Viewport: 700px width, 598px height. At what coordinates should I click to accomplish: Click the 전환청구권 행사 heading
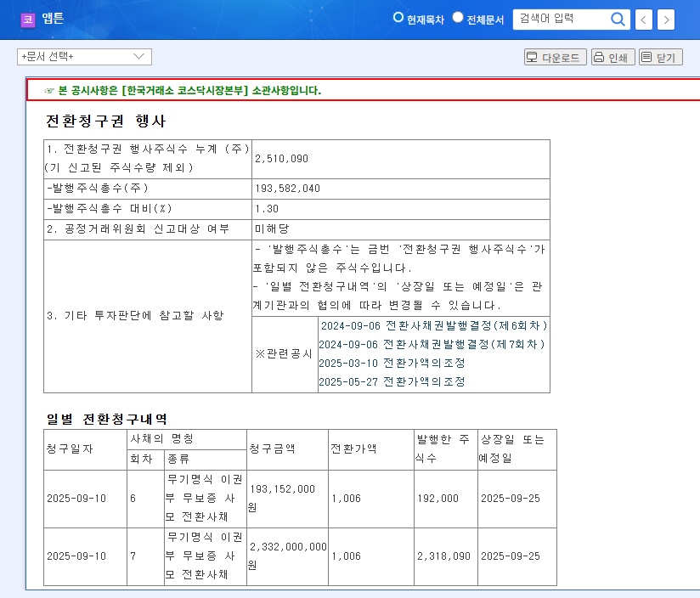(x=106, y=121)
